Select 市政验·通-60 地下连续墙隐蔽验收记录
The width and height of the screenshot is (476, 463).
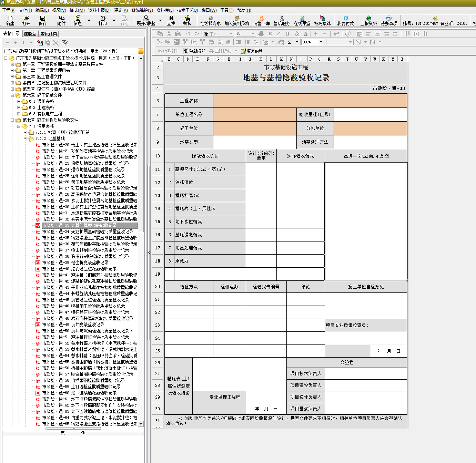[79, 393]
